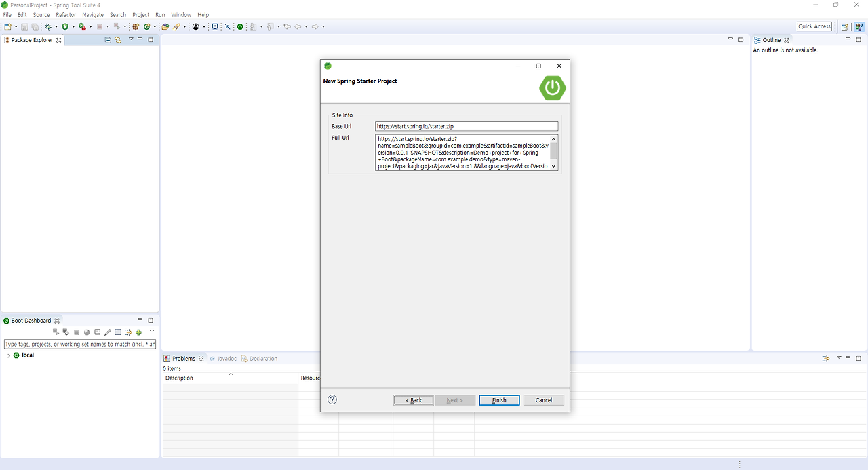
Task: Click the Back button in the dialog
Action: (x=414, y=400)
